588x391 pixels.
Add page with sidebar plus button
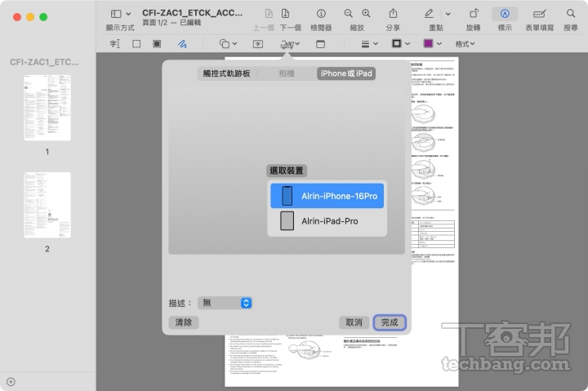pyautogui.click(x=11, y=382)
